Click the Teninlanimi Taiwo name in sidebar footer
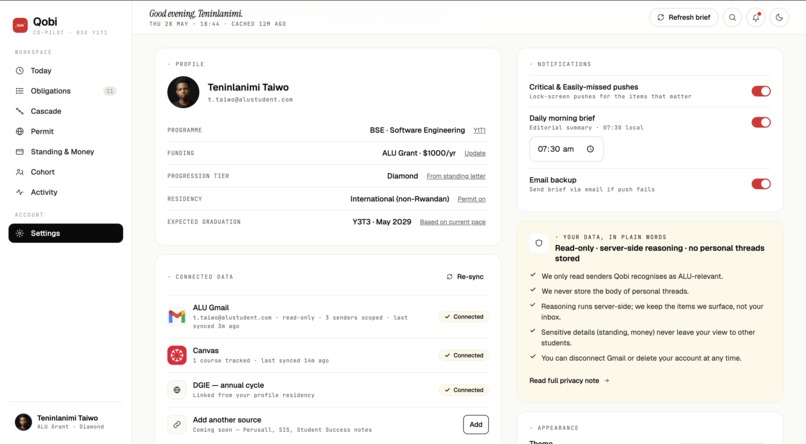 tap(67, 418)
